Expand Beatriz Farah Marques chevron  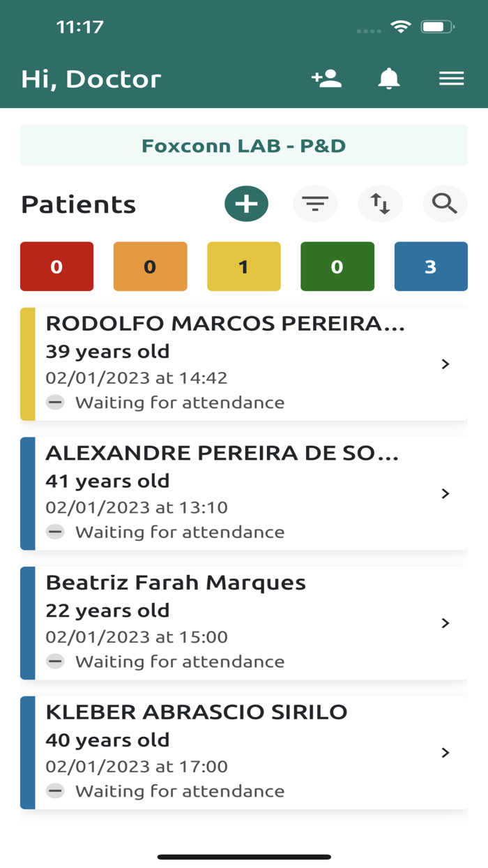click(x=445, y=623)
